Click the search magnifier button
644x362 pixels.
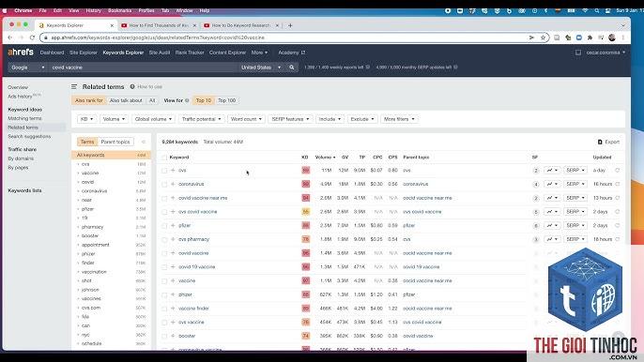pyautogui.click(x=292, y=68)
